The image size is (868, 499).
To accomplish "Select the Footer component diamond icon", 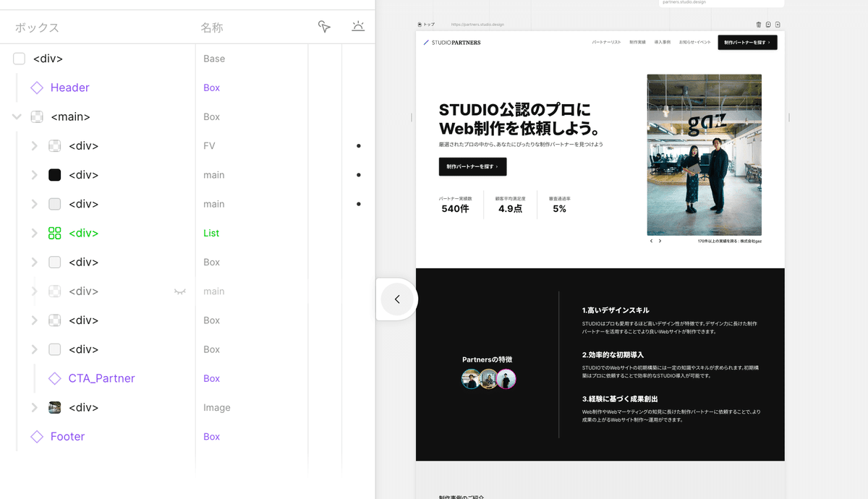I will click(x=37, y=437).
